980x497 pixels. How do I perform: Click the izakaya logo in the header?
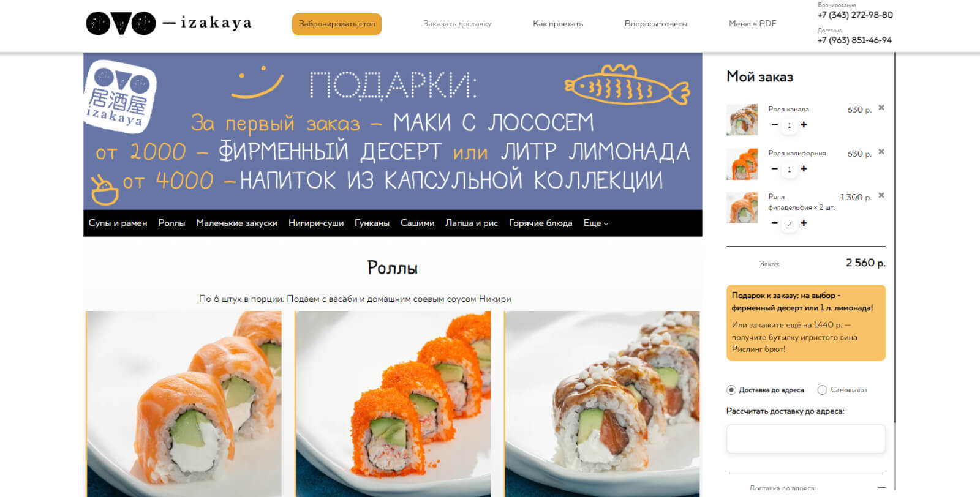pos(168,23)
